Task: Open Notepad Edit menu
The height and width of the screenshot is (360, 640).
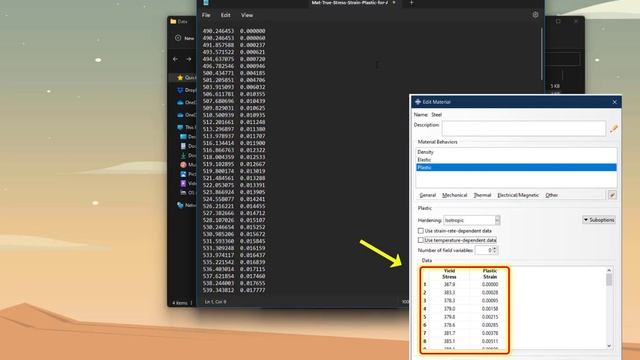Action: [x=225, y=15]
